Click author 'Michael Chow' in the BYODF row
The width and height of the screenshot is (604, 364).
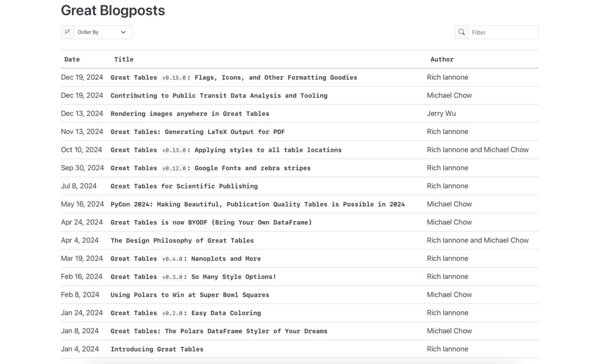pyautogui.click(x=449, y=222)
